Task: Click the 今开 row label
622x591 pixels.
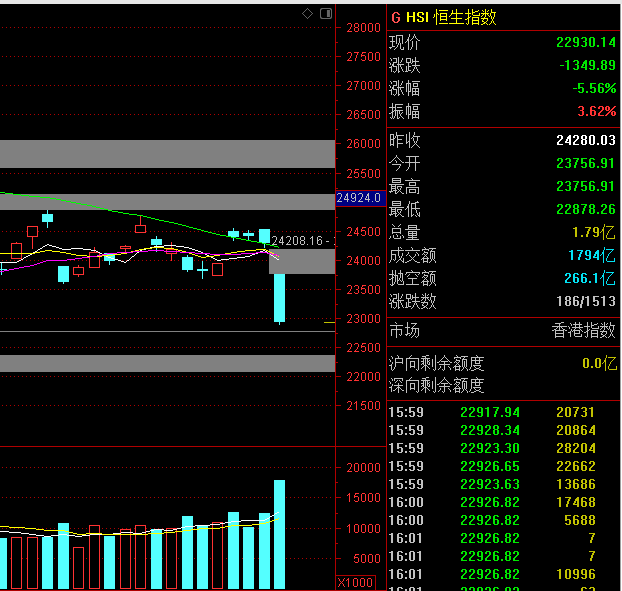Action: (x=404, y=163)
